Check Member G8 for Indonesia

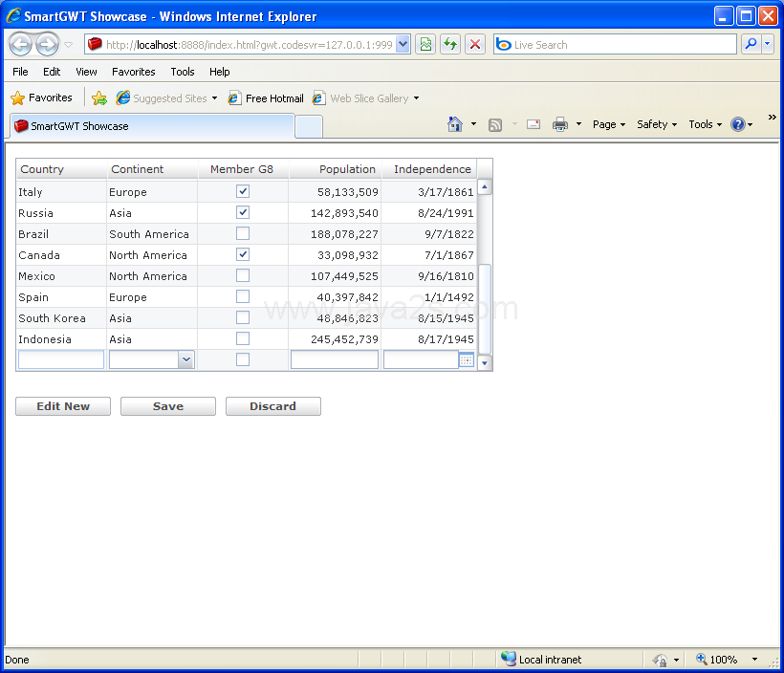pos(243,338)
